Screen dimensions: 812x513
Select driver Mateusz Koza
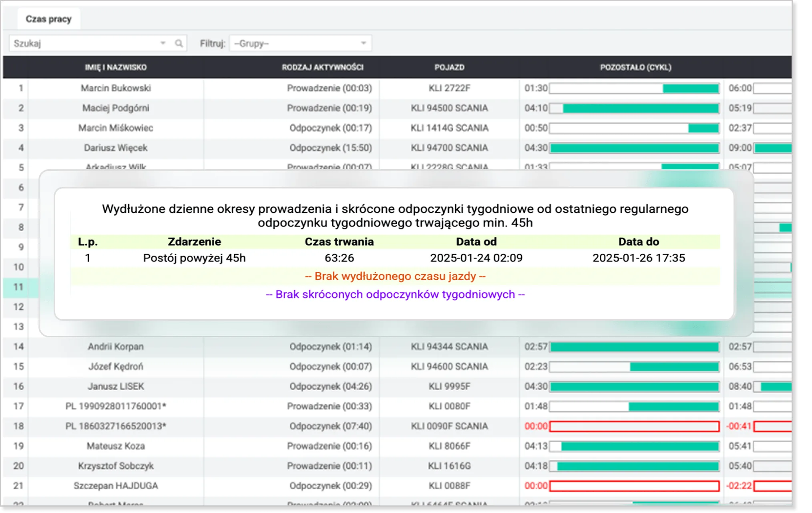coord(116,446)
